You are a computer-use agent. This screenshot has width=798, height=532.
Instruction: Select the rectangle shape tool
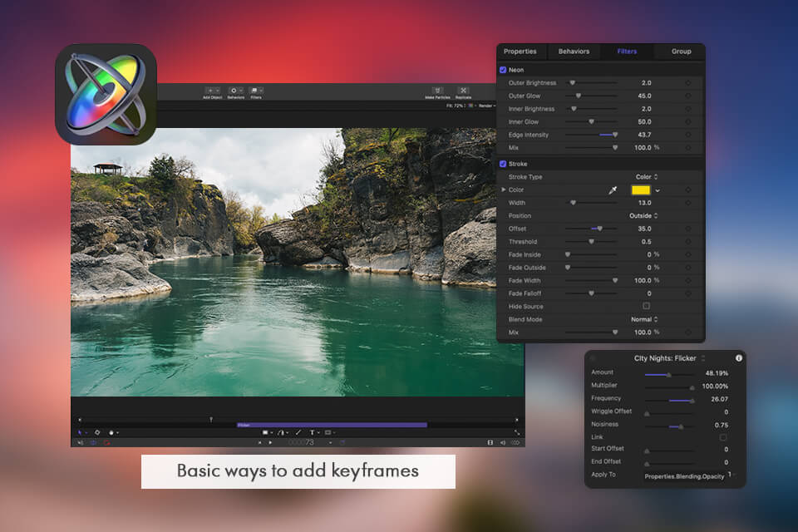coord(265,433)
